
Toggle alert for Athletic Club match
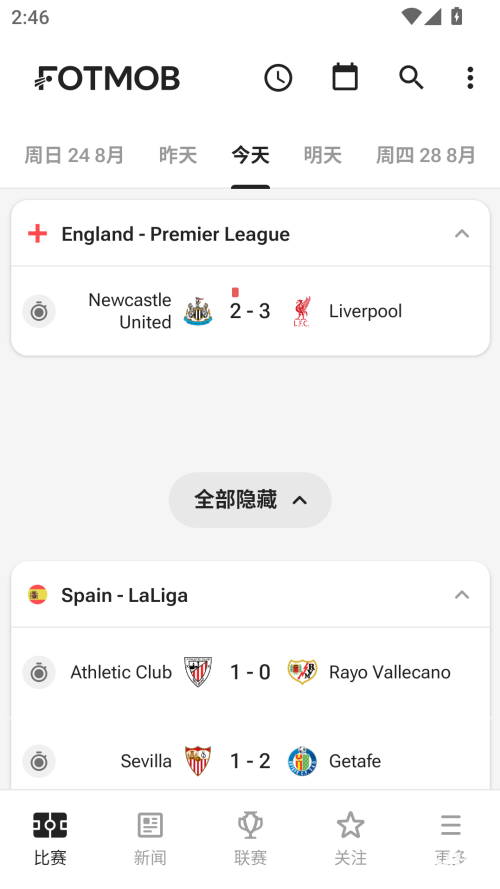[39, 672]
